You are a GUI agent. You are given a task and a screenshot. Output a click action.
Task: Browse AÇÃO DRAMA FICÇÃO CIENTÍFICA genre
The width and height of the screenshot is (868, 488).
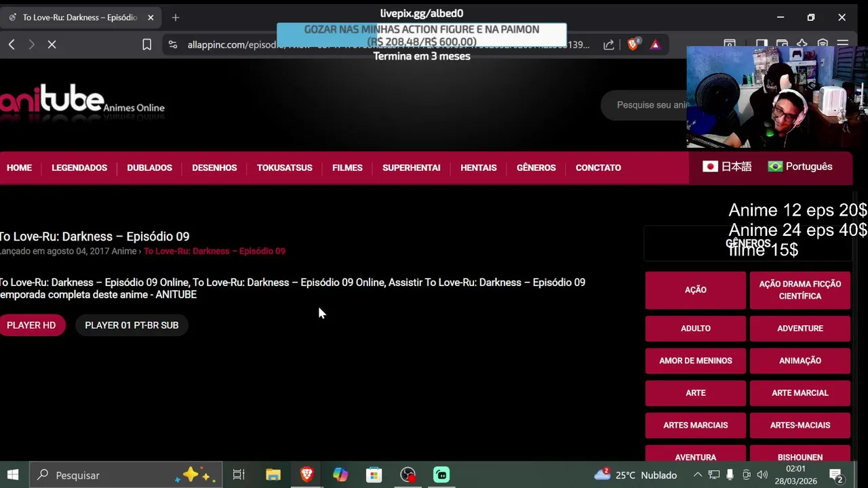coord(800,290)
